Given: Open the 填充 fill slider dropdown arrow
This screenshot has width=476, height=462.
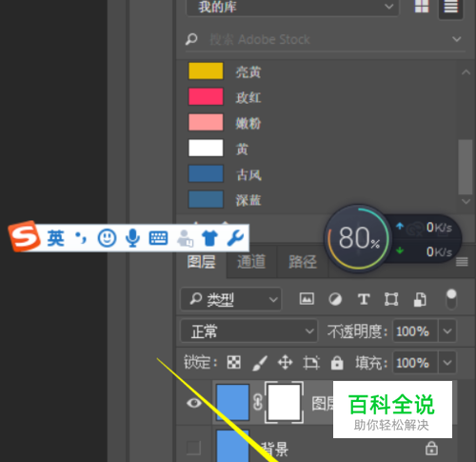Looking at the screenshot, I should 447,362.
